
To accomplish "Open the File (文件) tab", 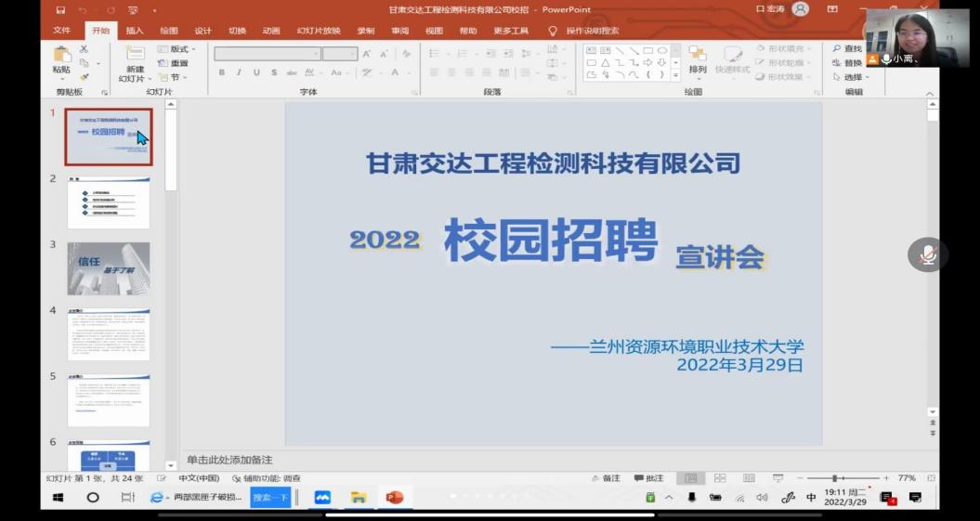I will tap(62, 31).
